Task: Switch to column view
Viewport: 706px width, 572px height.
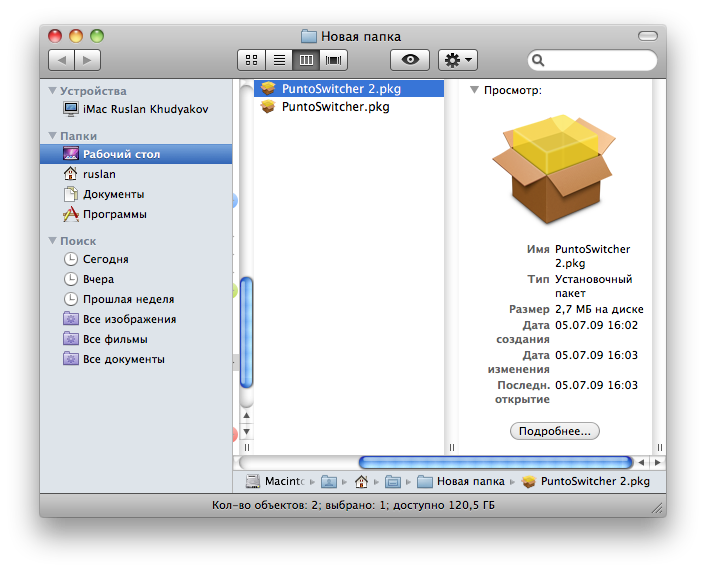Action: pos(306,60)
